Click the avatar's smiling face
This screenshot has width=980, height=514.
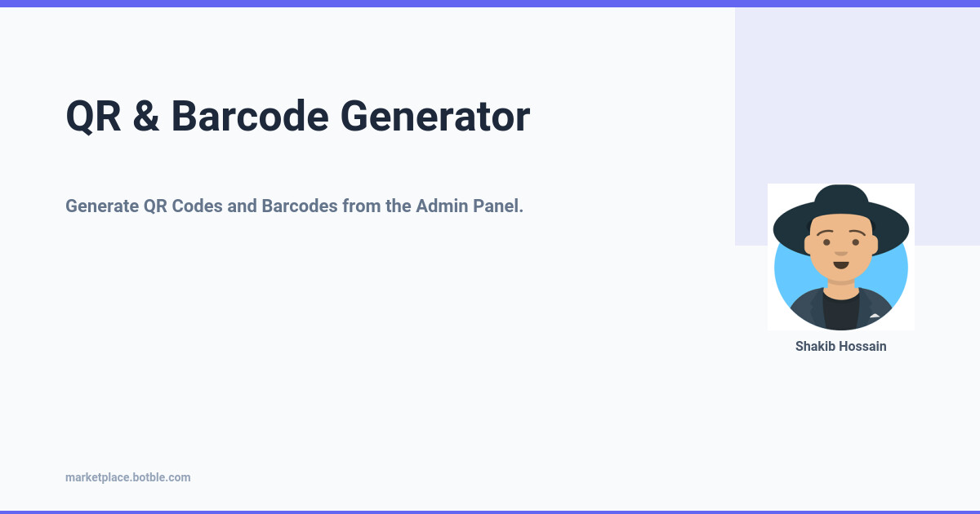(840, 251)
